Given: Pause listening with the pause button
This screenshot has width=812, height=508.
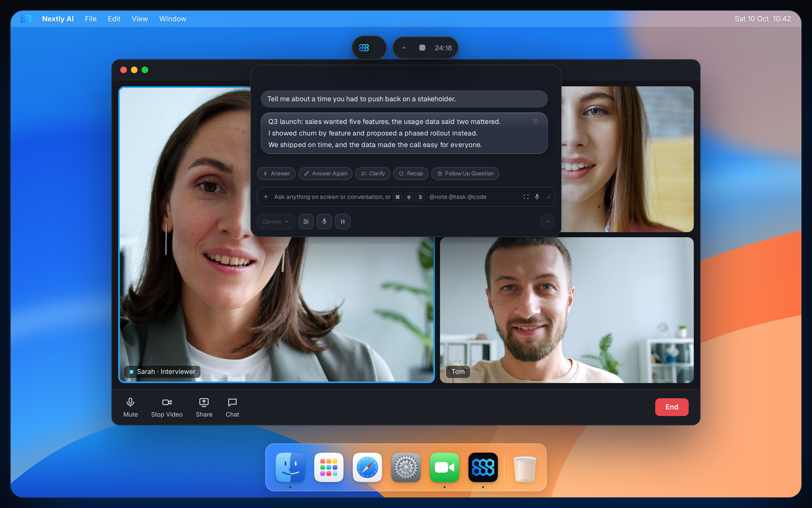Looking at the screenshot, I should click(x=343, y=221).
